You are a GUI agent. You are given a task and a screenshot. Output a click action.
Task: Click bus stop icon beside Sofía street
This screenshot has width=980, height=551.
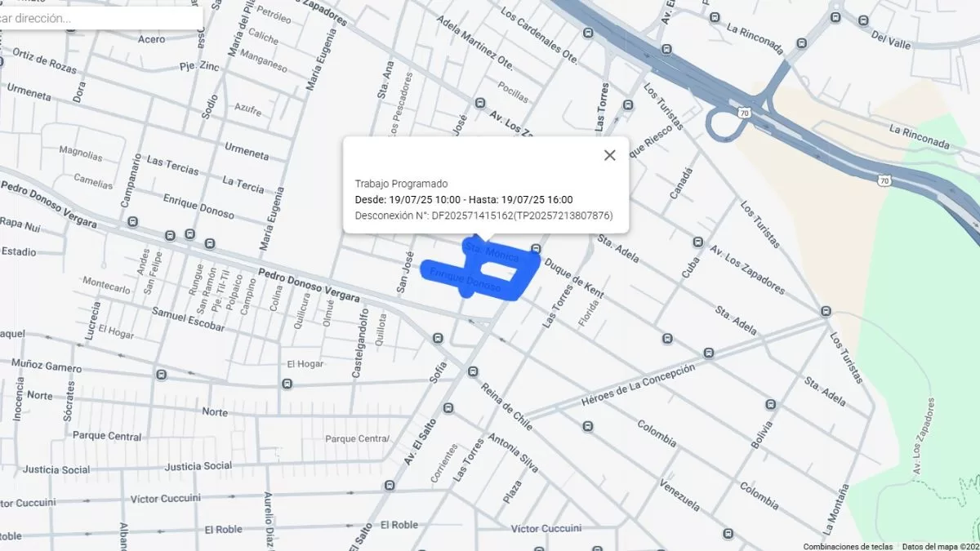(439, 338)
